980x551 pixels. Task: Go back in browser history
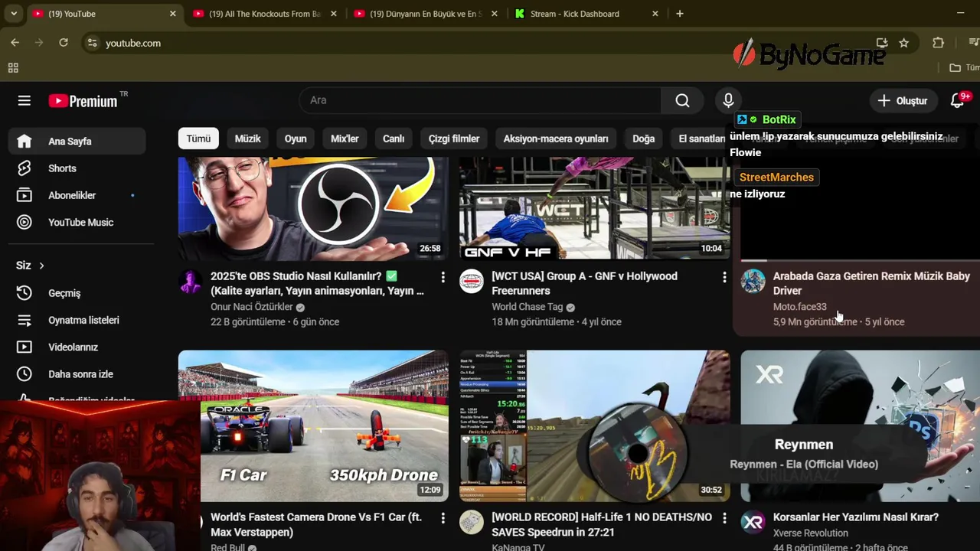[15, 43]
